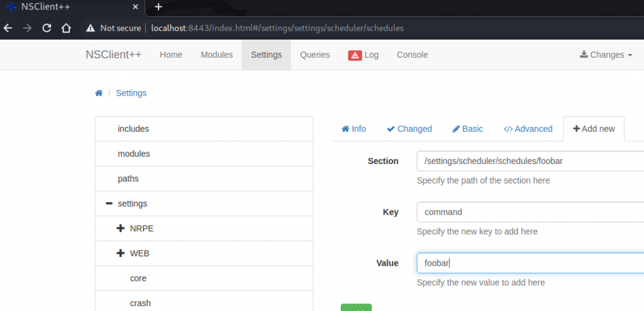Click 'Specify the new key to add here' text
Image resolution: width=644 pixels, height=311 pixels.
tap(477, 231)
